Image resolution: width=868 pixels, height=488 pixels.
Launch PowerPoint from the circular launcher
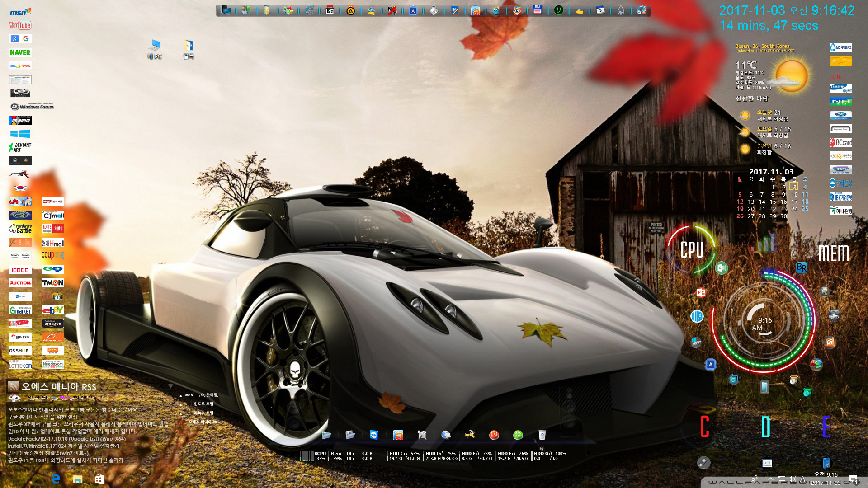(x=701, y=292)
